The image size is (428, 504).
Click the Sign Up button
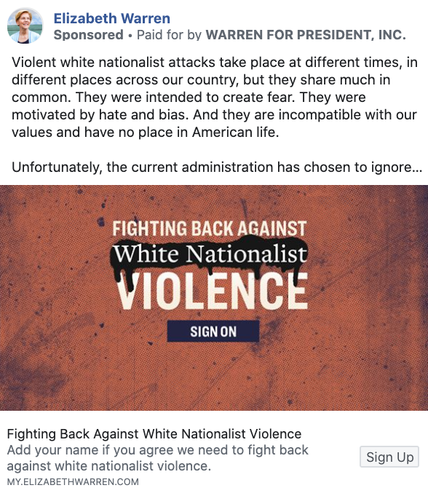[389, 457]
